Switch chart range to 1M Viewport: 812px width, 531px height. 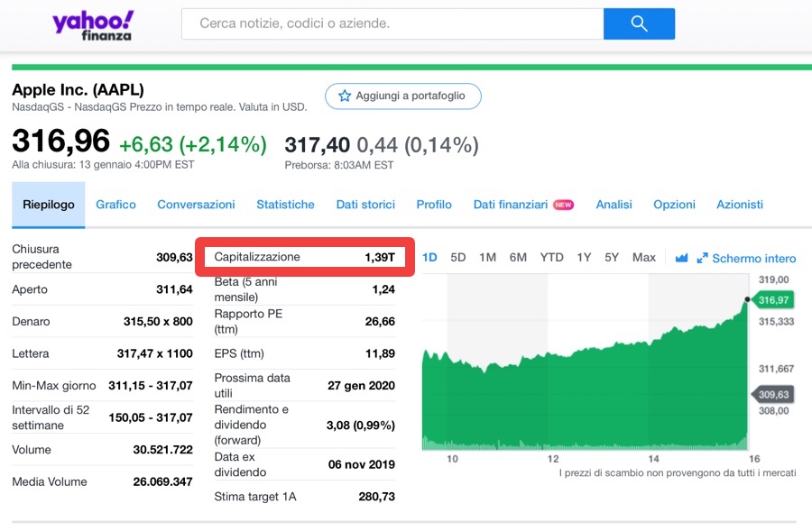pos(487,258)
